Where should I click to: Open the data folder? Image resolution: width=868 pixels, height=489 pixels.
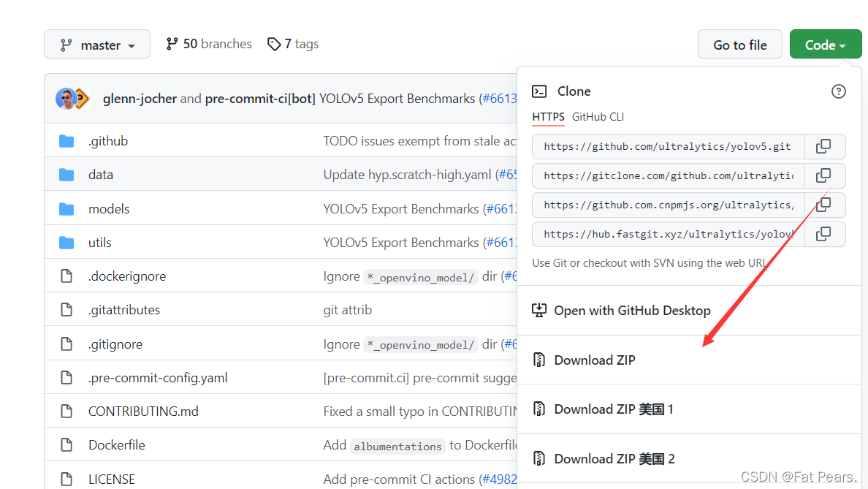pyautogui.click(x=101, y=175)
